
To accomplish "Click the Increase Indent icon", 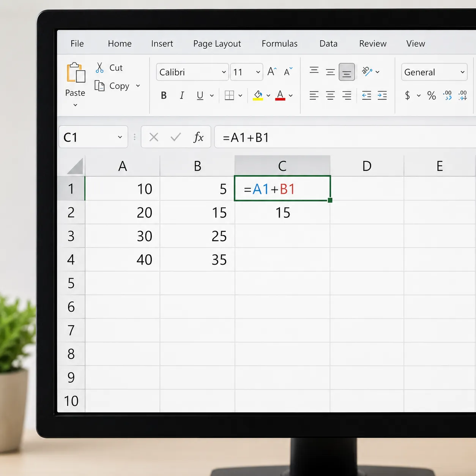I will pyautogui.click(x=382, y=95).
